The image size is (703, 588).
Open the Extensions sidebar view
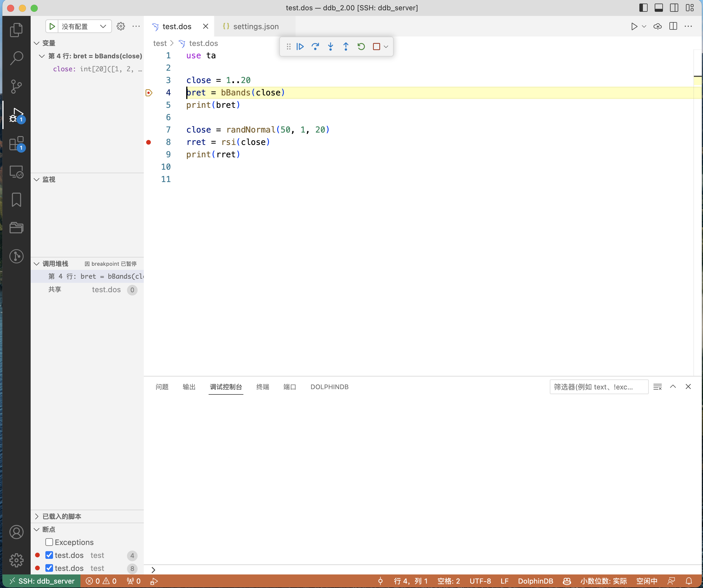coord(16,144)
